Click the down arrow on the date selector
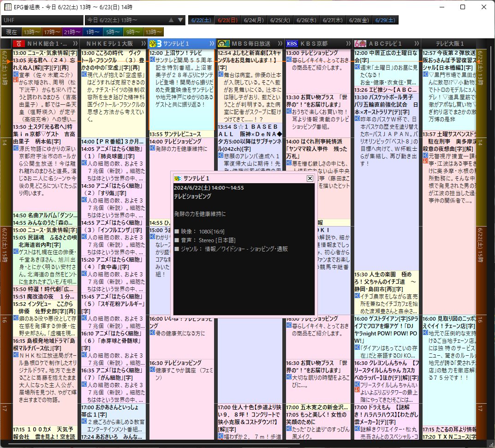The height and width of the screenshot is (448, 495). [180, 20]
